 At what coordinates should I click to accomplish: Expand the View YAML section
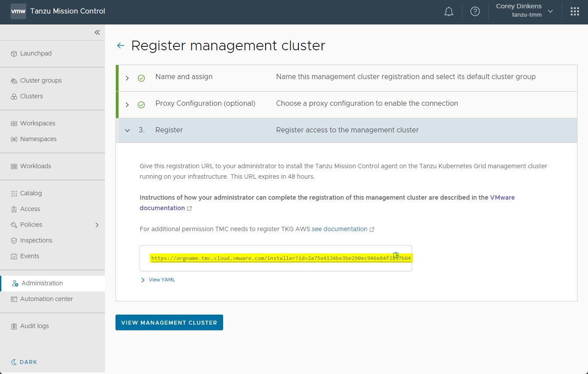[143, 280]
